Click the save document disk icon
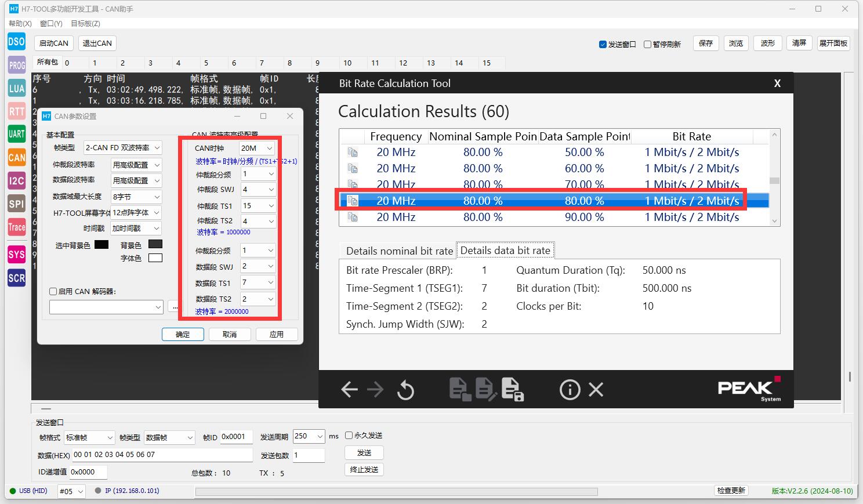Screen dimensions: 863x504 (512, 389)
